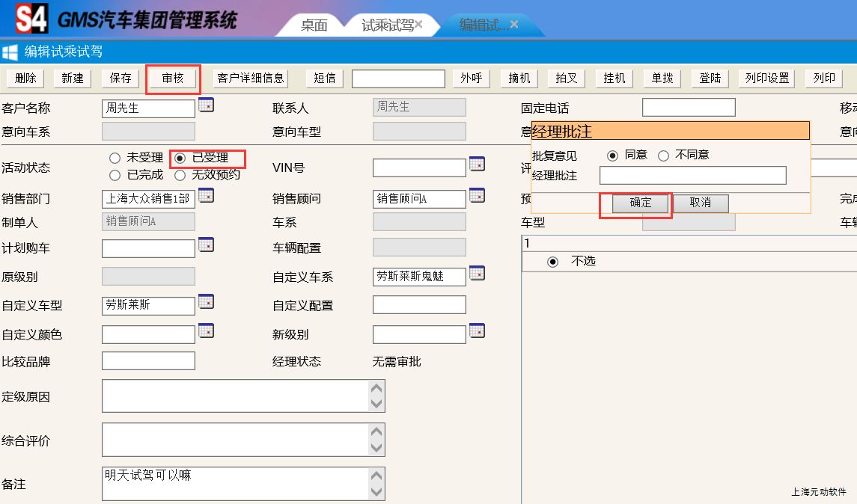Open picker icon beside 销售部门 field

point(206,196)
